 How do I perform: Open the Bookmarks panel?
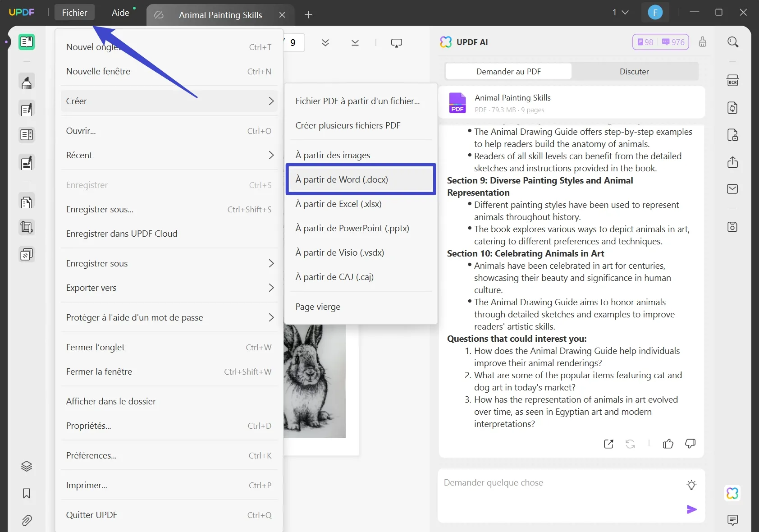(27, 494)
